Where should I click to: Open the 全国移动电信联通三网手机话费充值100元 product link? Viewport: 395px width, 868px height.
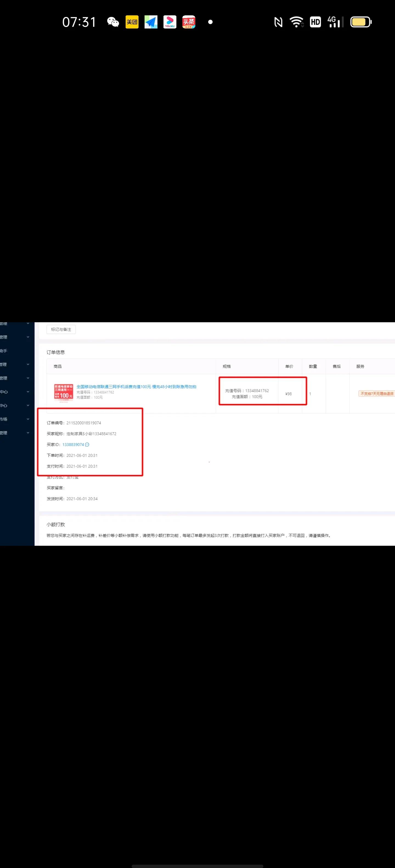(136, 387)
